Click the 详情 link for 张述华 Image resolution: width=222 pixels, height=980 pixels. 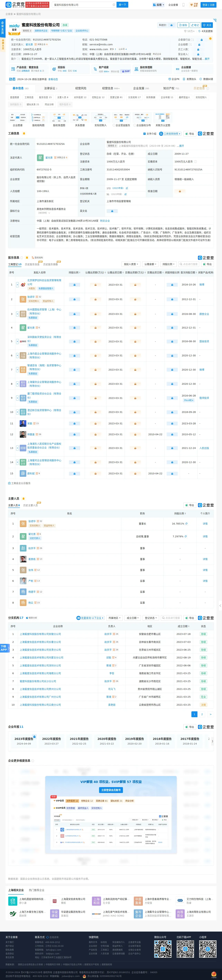tap(205, 523)
